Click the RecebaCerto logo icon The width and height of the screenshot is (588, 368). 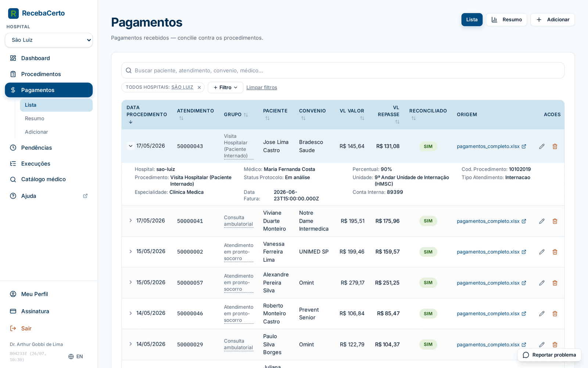point(13,13)
